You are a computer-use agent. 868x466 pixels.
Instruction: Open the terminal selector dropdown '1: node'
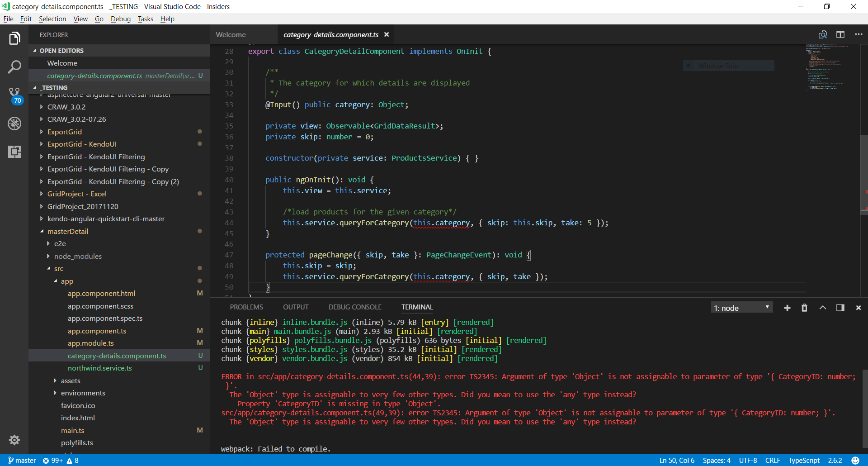coord(741,308)
